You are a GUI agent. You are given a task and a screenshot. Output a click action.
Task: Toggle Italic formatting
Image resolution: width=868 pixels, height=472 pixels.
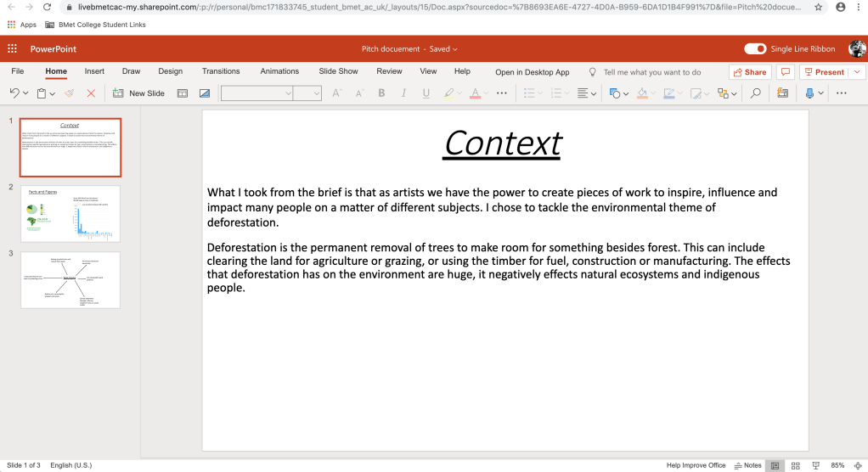(x=403, y=93)
